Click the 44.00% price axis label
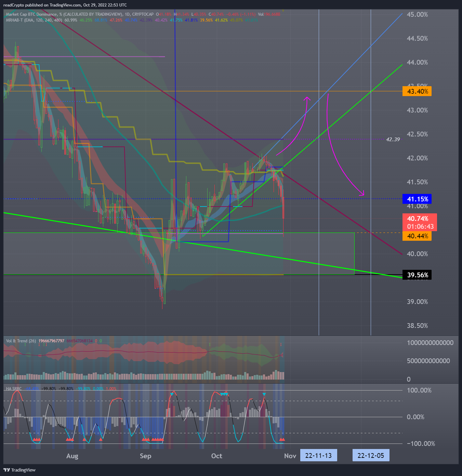The height and width of the screenshot is (476, 462). [417, 62]
